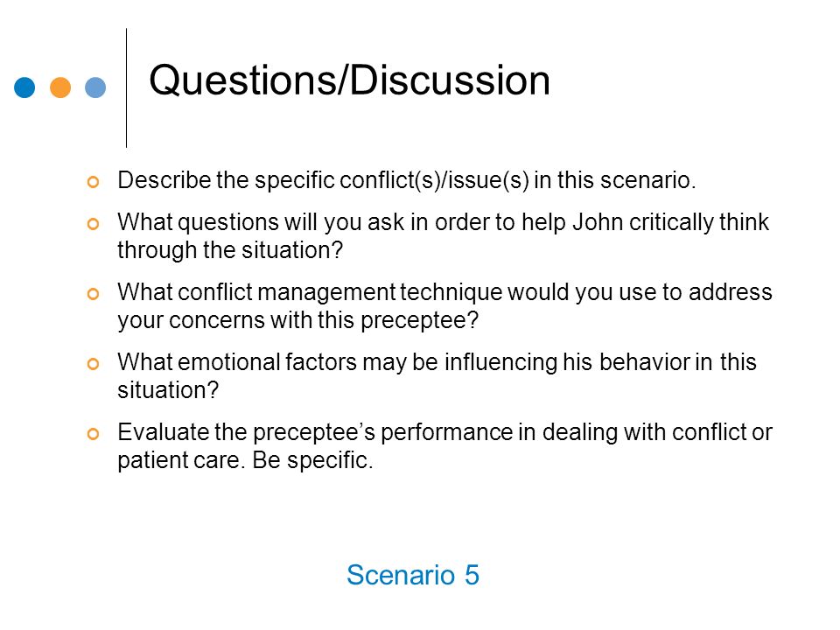840x630 pixels.
Task: Select the 'Questions/Discussion' slide title
Action: [349, 80]
